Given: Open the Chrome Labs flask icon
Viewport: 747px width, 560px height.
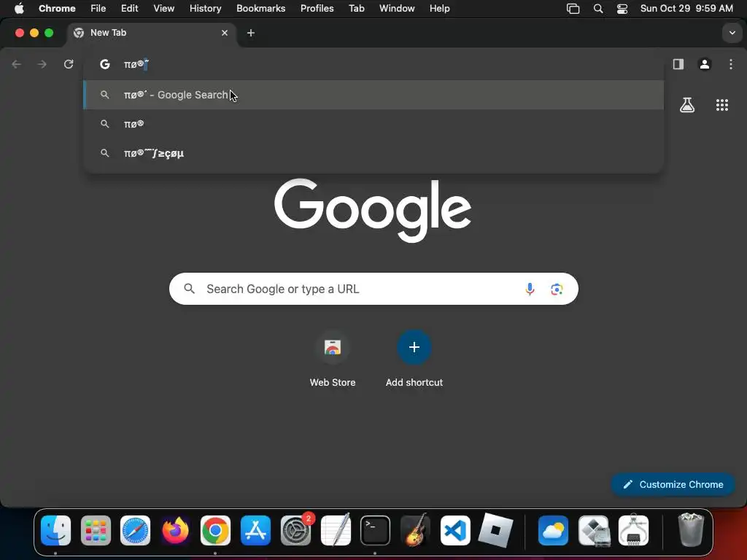Looking at the screenshot, I should click(x=687, y=105).
